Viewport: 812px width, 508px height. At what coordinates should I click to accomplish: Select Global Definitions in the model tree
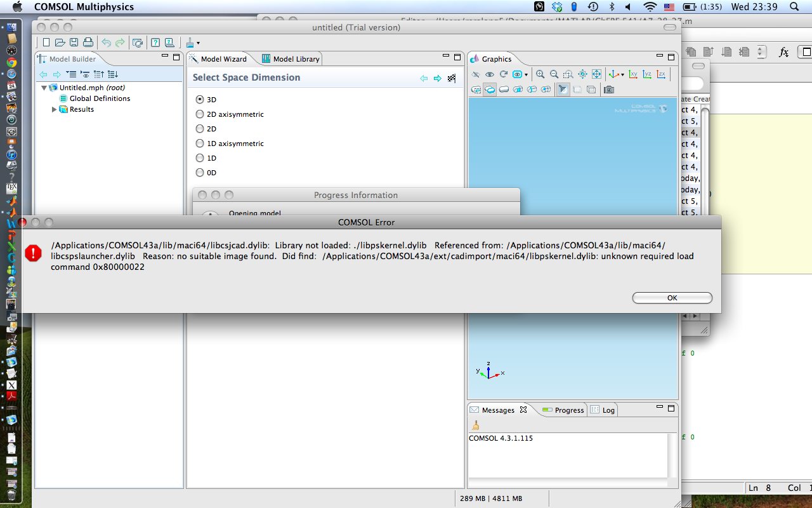(x=100, y=98)
